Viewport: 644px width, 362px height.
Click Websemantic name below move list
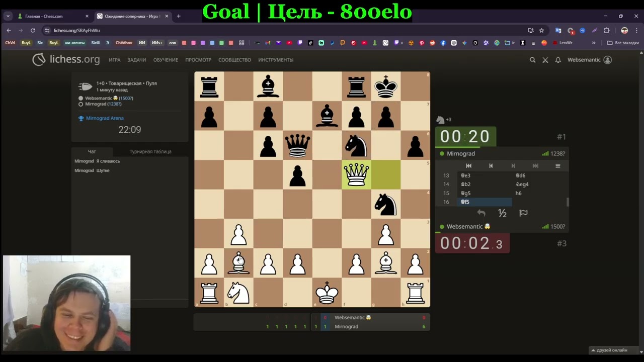(x=468, y=227)
